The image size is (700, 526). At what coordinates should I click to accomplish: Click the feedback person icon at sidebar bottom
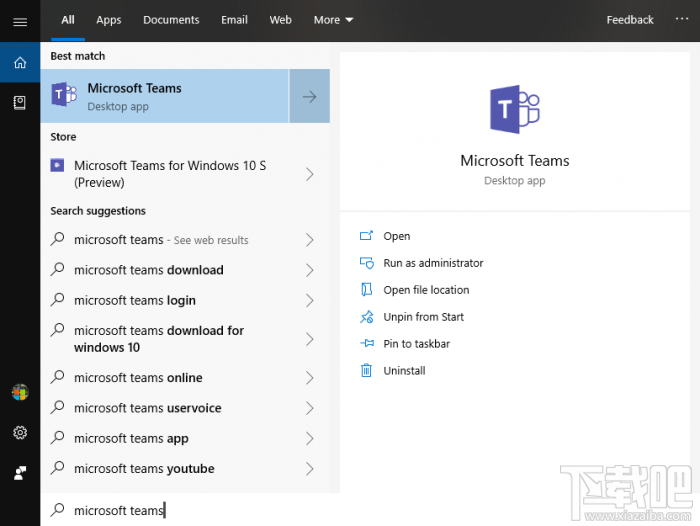coord(20,473)
